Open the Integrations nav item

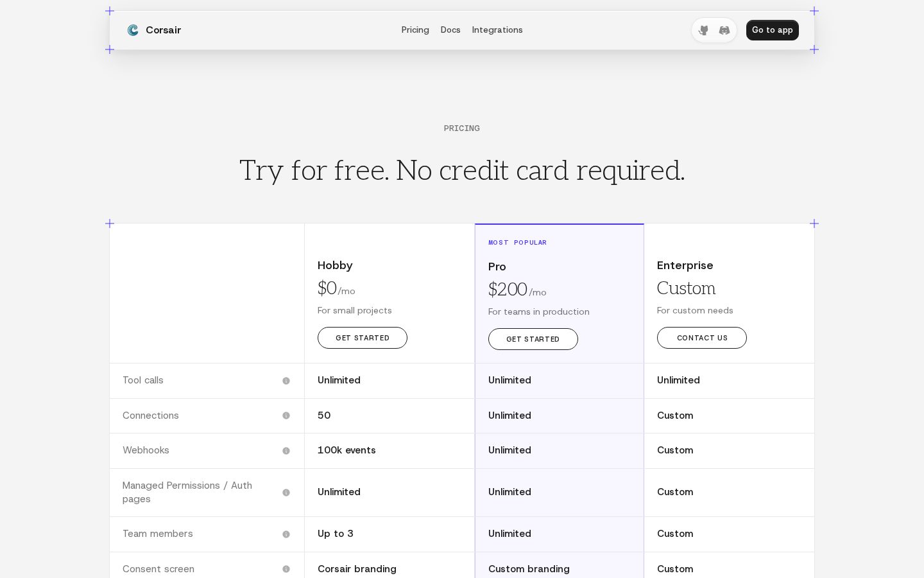497,30
